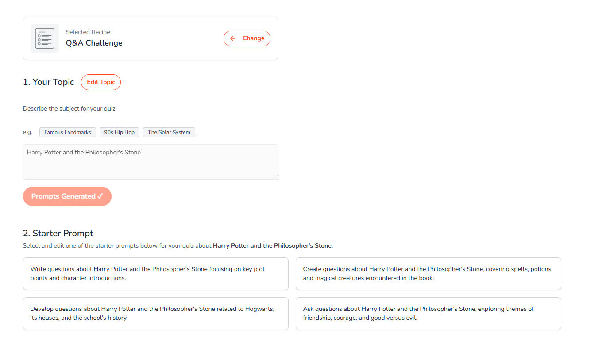Click the resize handle of the topic textarea
The height and width of the screenshot is (364, 598).
click(x=275, y=177)
